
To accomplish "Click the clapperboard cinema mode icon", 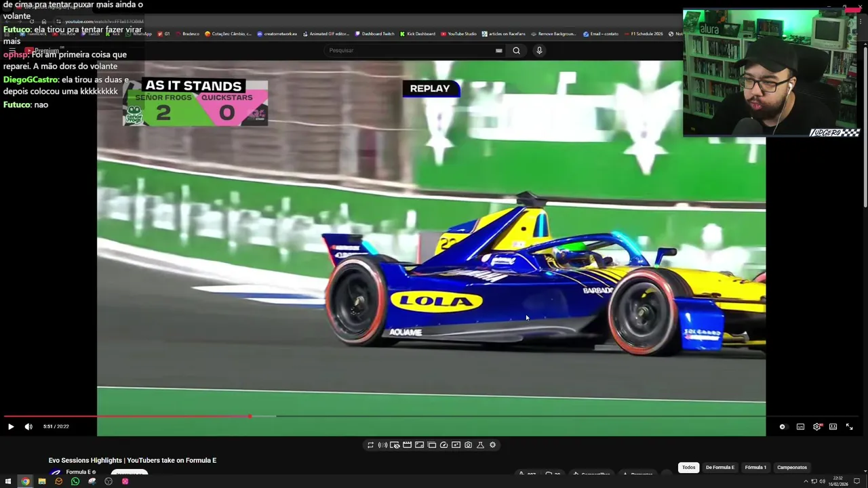I will pos(407,445).
